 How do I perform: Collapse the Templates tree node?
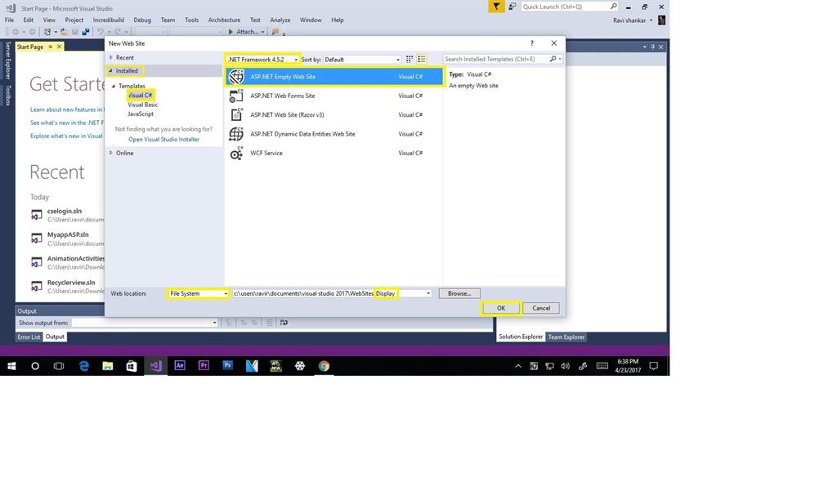coord(113,86)
